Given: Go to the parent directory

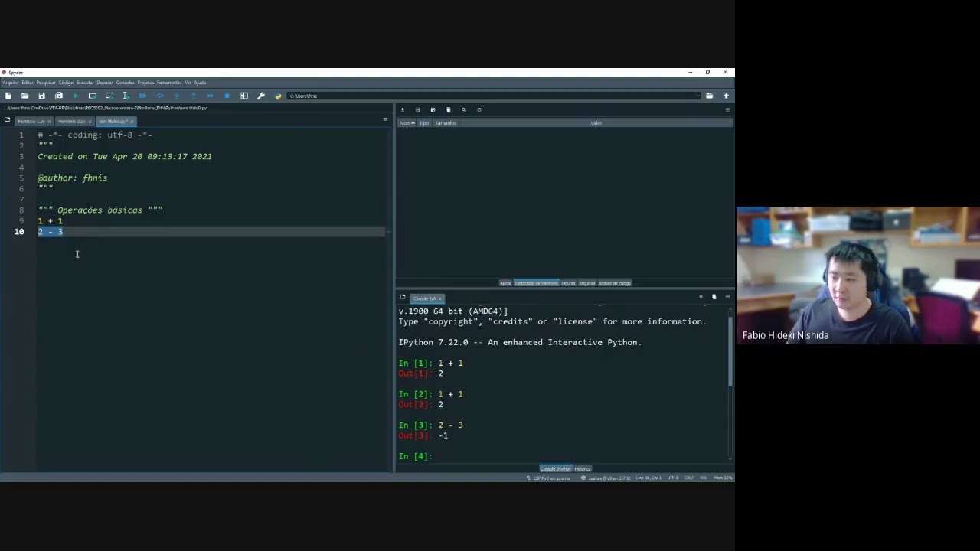Looking at the screenshot, I should 727,96.
